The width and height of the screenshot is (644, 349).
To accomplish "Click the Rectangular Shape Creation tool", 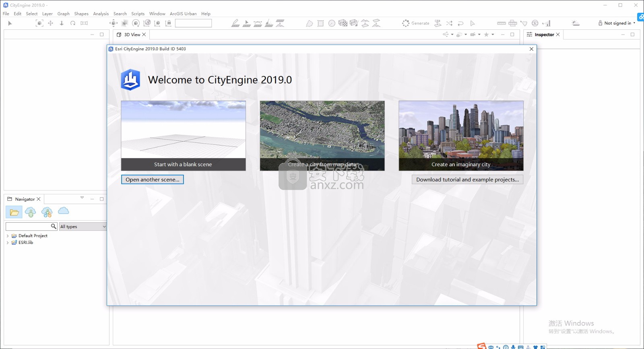I will click(320, 23).
